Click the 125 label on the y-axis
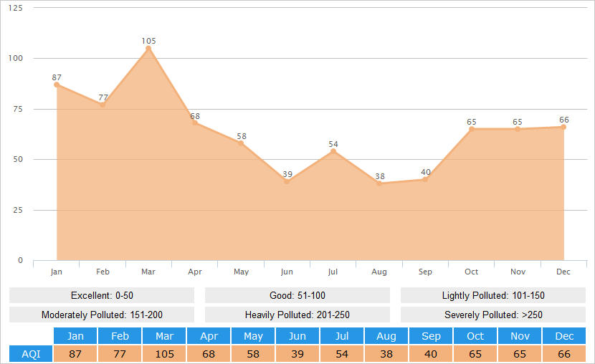 tap(16, 8)
